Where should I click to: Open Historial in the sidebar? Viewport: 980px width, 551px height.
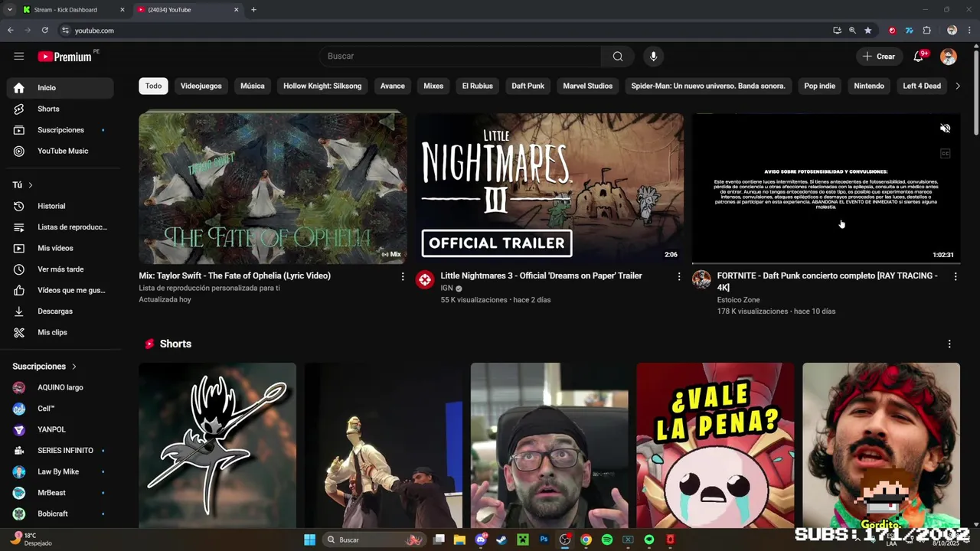[60, 206]
